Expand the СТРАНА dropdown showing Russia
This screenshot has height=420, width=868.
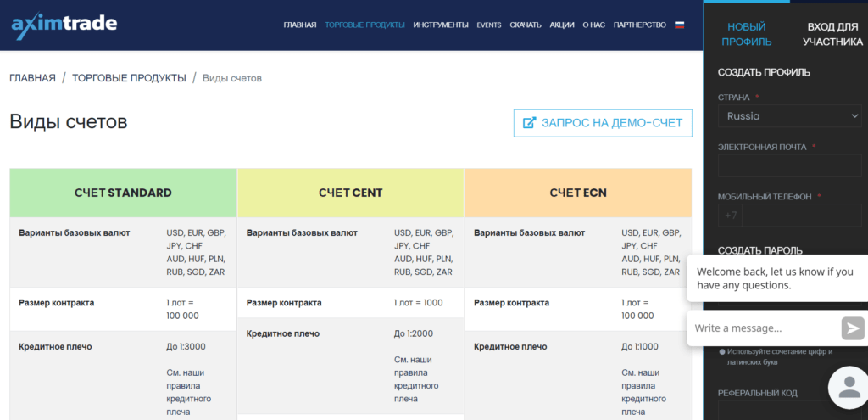789,116
